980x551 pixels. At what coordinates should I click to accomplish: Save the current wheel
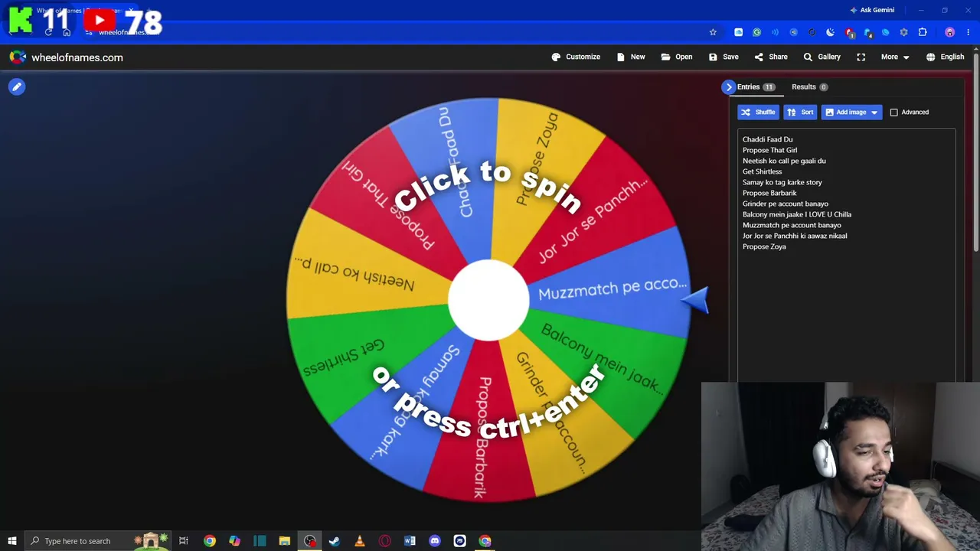[x=724, y=57]
